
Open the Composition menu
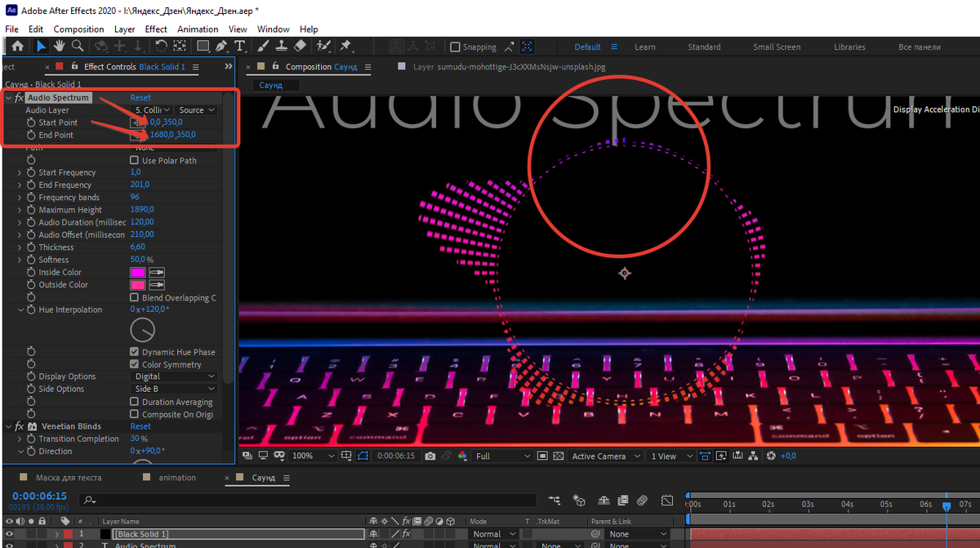tap(78, 29)
